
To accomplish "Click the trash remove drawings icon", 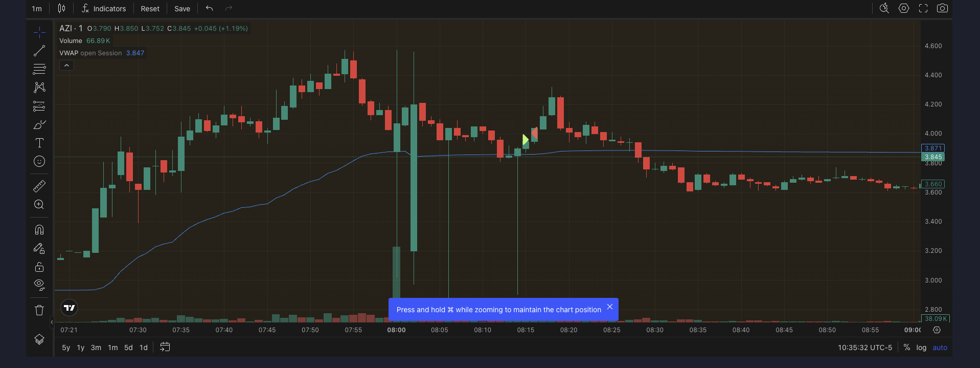I will pos(39,310).
